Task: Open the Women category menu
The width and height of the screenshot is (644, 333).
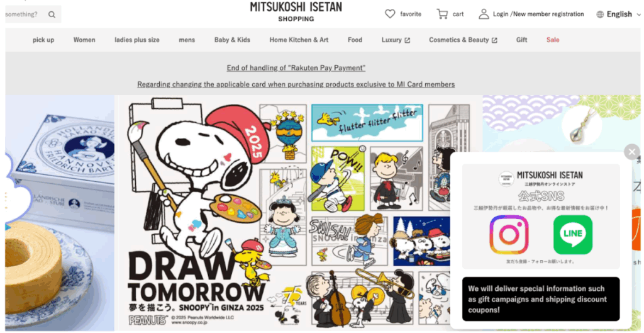Action: click(84, 40)
